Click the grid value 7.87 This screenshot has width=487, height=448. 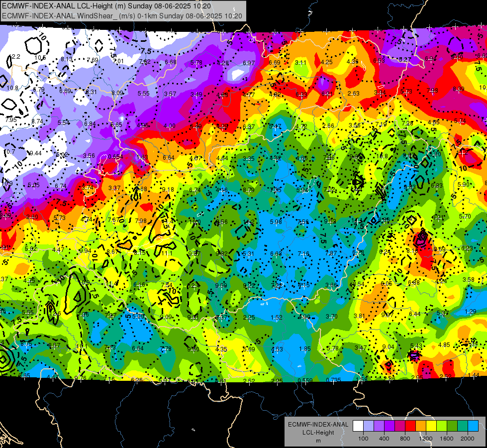(x=331, y=253)
